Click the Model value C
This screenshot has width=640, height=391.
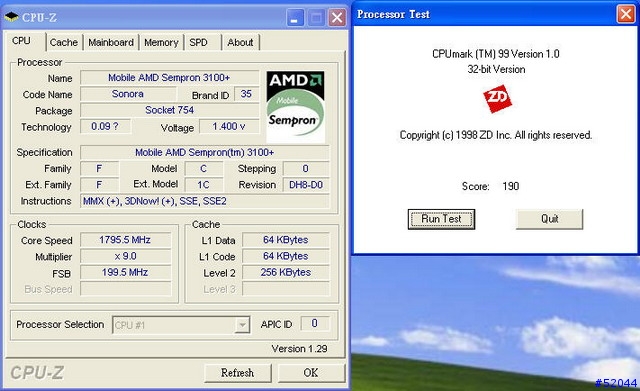point(203,169)
